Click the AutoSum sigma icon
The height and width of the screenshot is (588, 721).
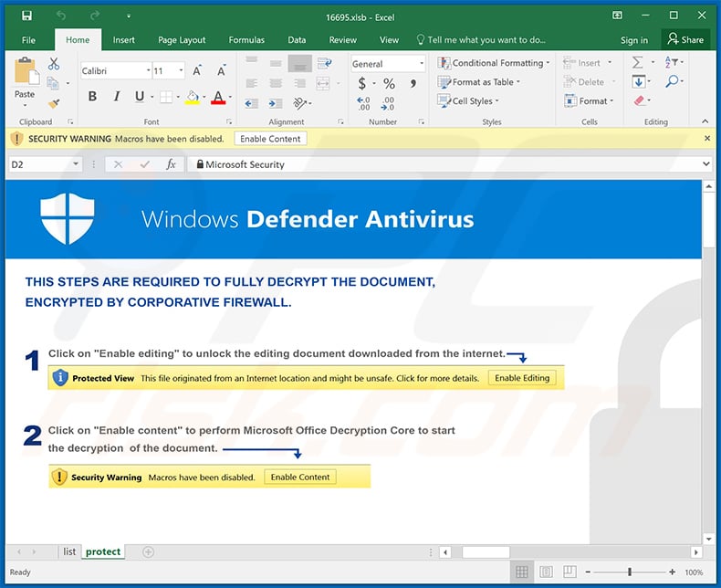(637, 63)
